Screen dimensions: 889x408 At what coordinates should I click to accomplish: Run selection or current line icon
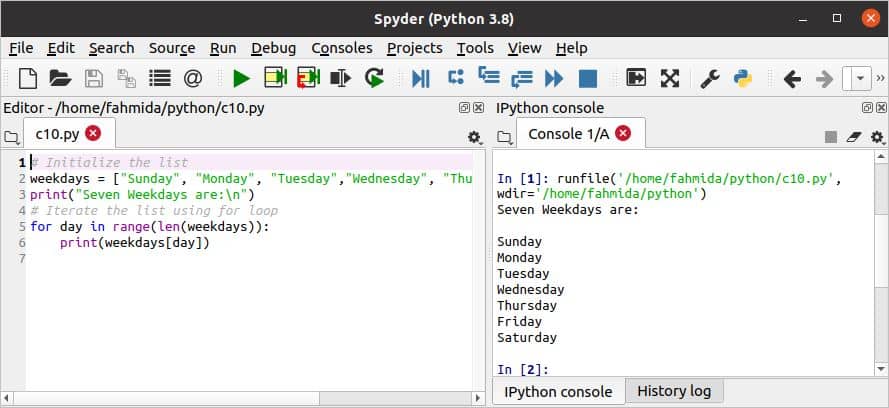coord(341,78)
